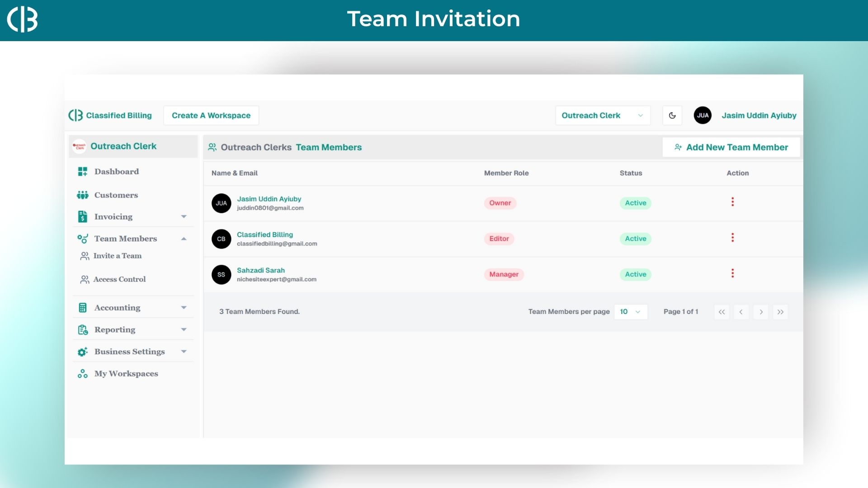Screen dimensions: 868x488
Task: Expand the Invoicing menu
Action: pyautogui.click(x=184, y=217)
